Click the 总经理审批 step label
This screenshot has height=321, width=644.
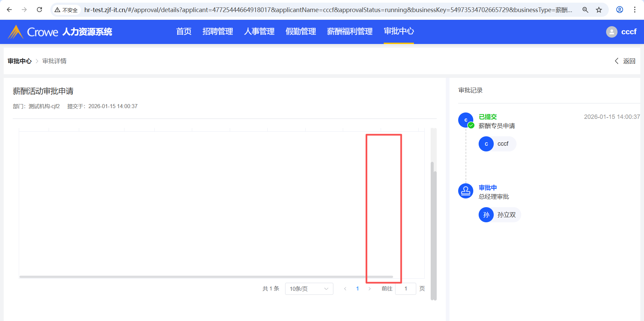[x=494, y=197]
